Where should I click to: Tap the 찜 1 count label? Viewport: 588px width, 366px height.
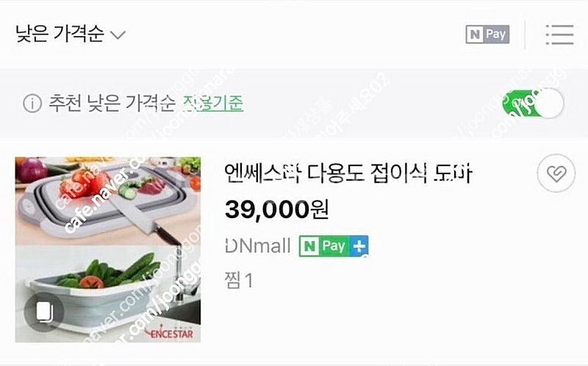[x=239, y=280]
